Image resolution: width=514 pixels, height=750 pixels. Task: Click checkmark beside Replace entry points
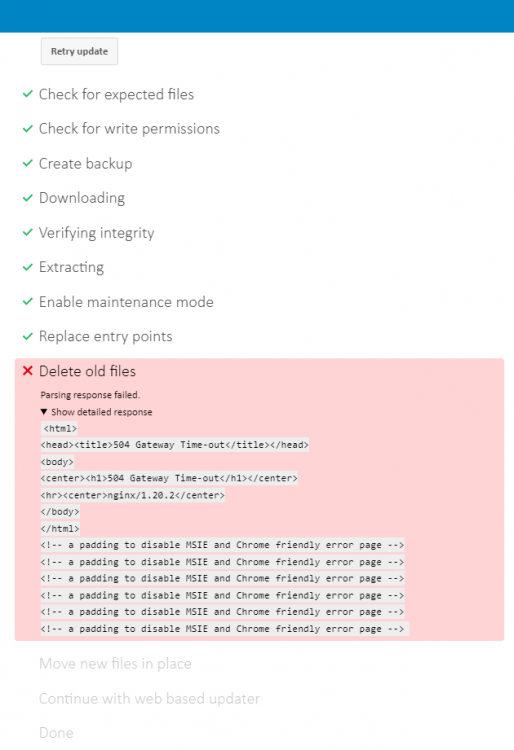click(28, 336)
